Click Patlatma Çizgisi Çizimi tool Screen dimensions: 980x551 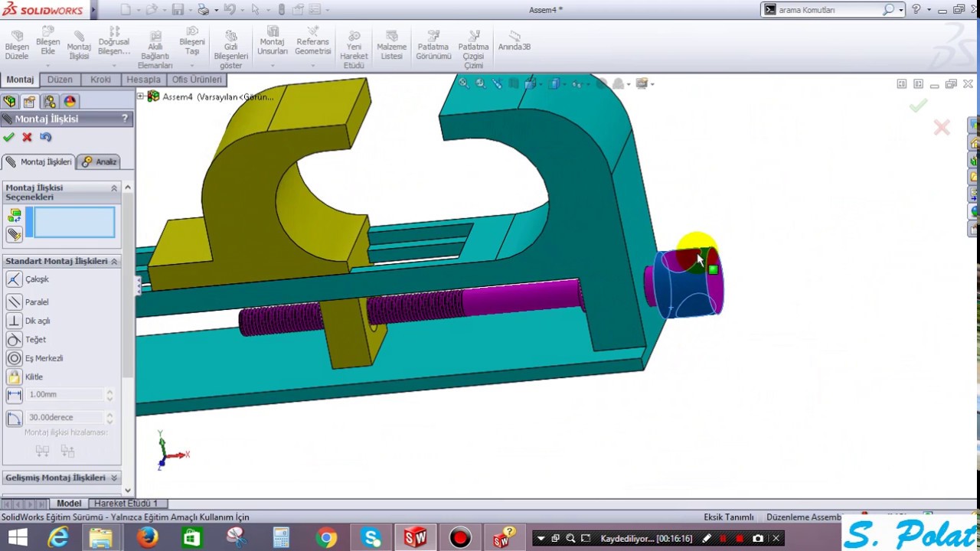pos(473,51)
